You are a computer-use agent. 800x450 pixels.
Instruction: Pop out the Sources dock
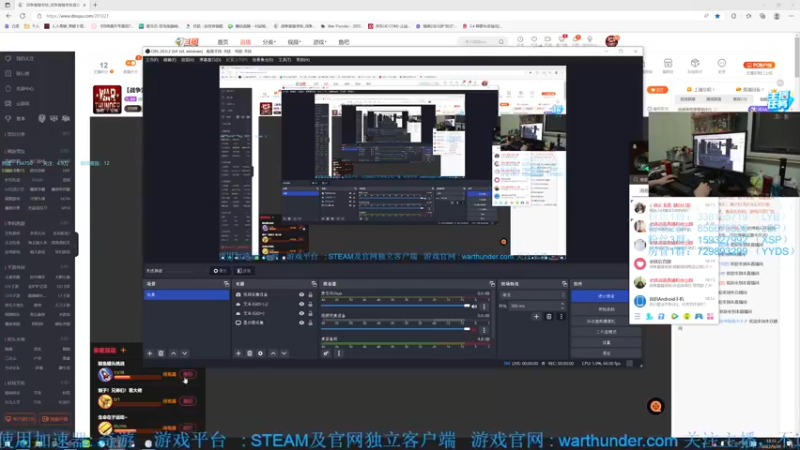[x=314, y=284]
